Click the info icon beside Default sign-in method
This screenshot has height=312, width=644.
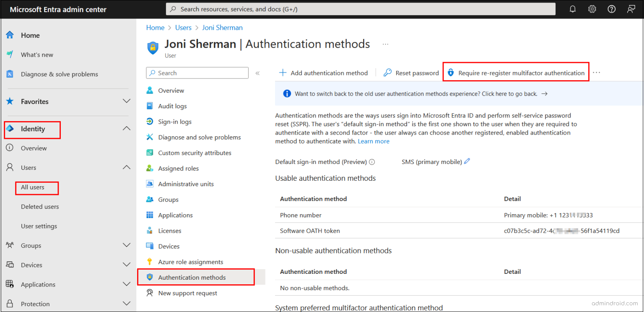click(372, 161)
